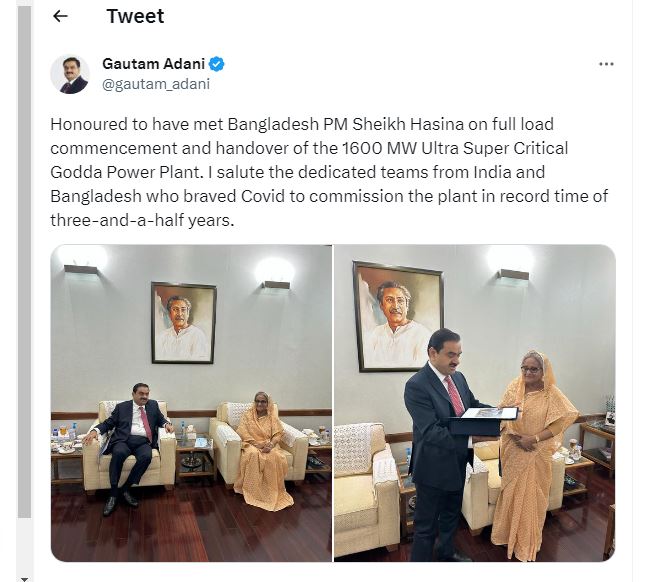Click the blue verified badge
The width and height of the screenshot is (652, 582).
coord(217,64)
